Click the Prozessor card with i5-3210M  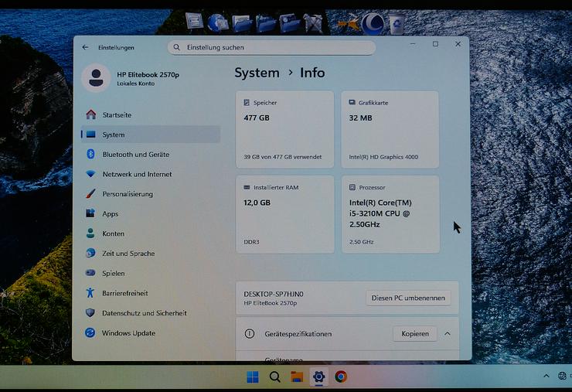tap(390, 215)
